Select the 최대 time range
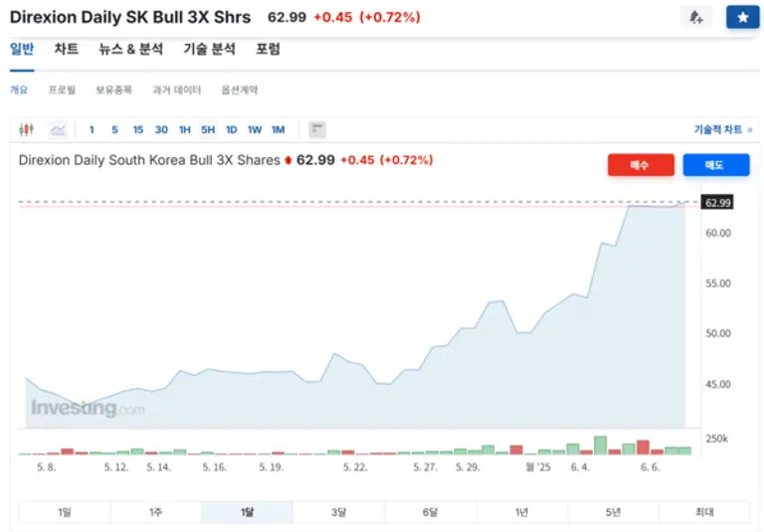This screenshot has width=764, height=532. point(704,512)
